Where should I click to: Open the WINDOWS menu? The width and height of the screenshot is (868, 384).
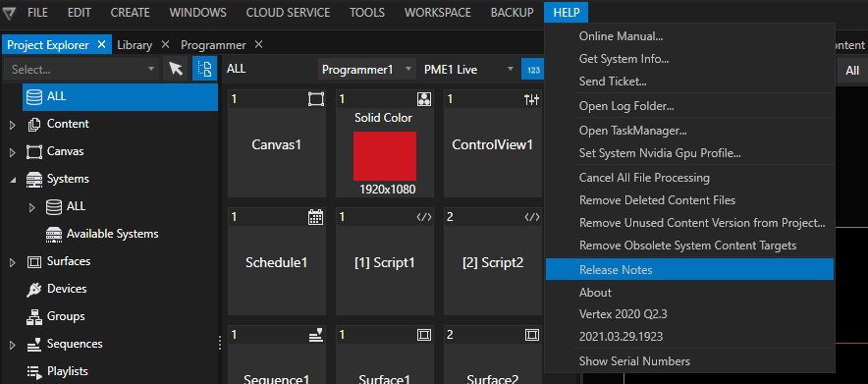pyautogui.click(x=197, y=12)
